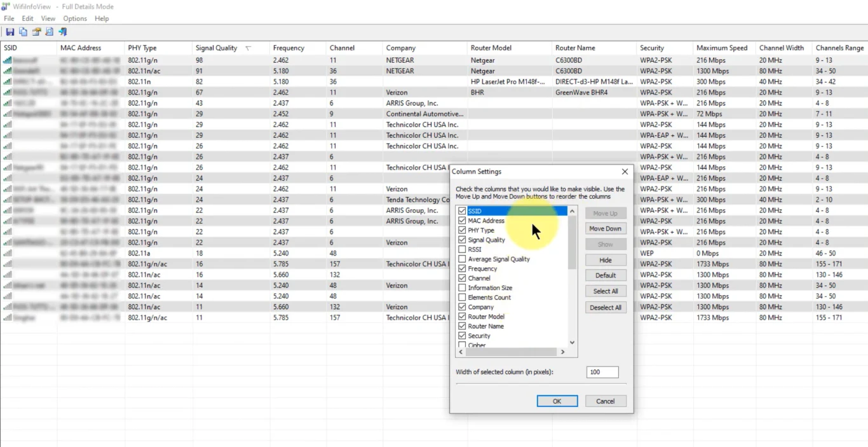Click the WifiInfoView application icon in titlebar
868x447 pixels.
[x=5, y=6]
